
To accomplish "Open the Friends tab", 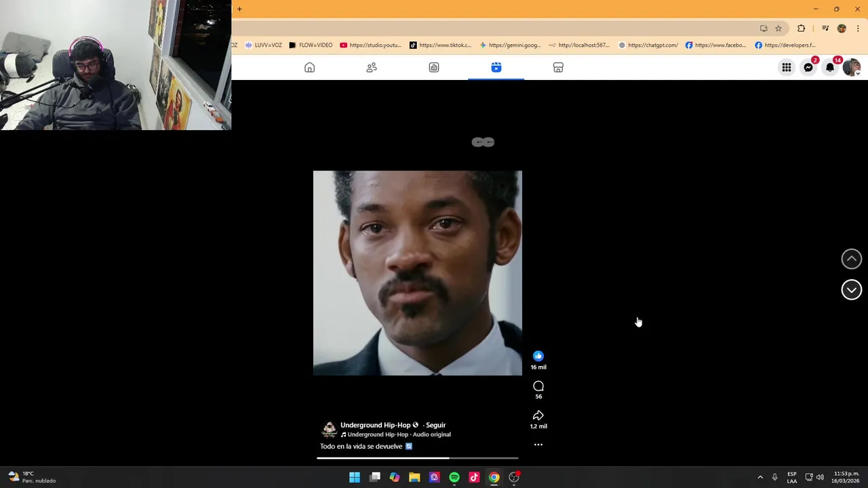I will (372, 68).
